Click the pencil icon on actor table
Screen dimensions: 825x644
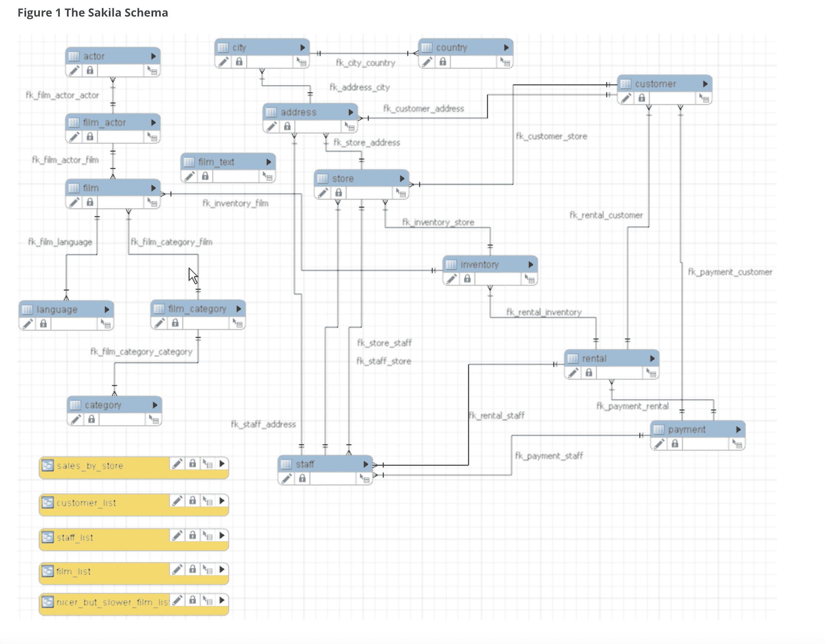click(x=74, y=71)
